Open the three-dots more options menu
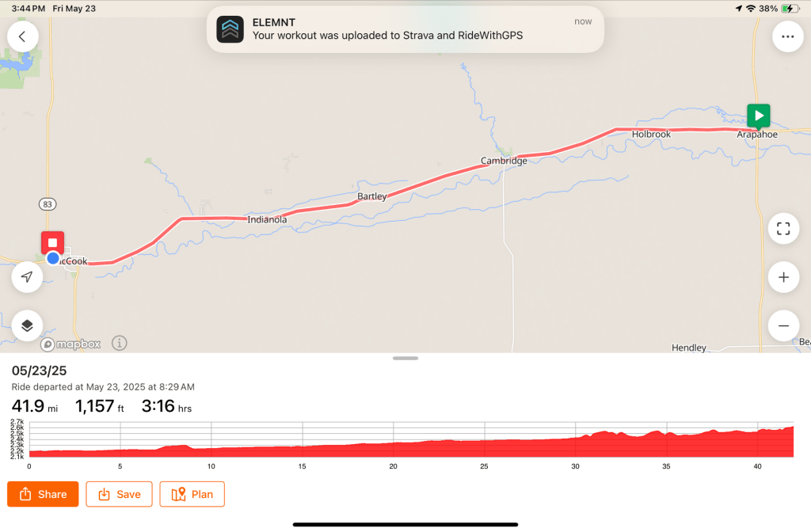Screen dimensions: 811x532 787,36
